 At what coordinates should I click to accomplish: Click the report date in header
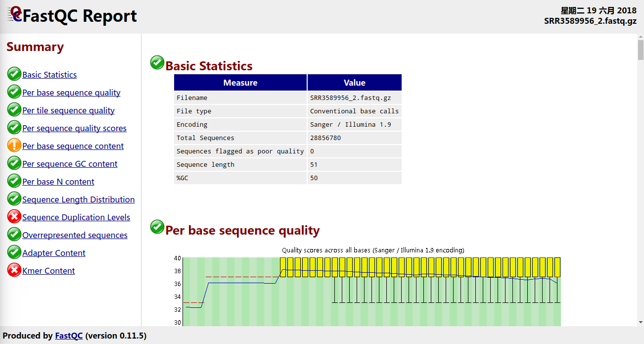click(598, 10)
